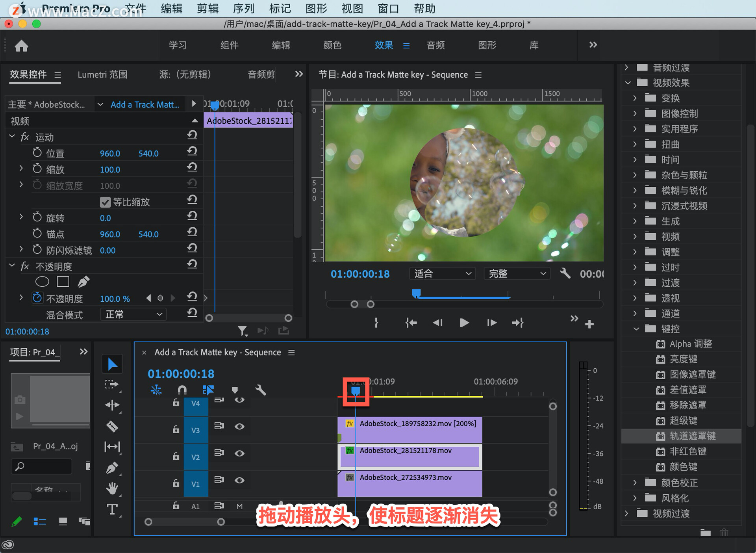The image size is (756, 553).
Task: Open the 序列 menu
Action: pyautogui.click(x=244, y=8)
